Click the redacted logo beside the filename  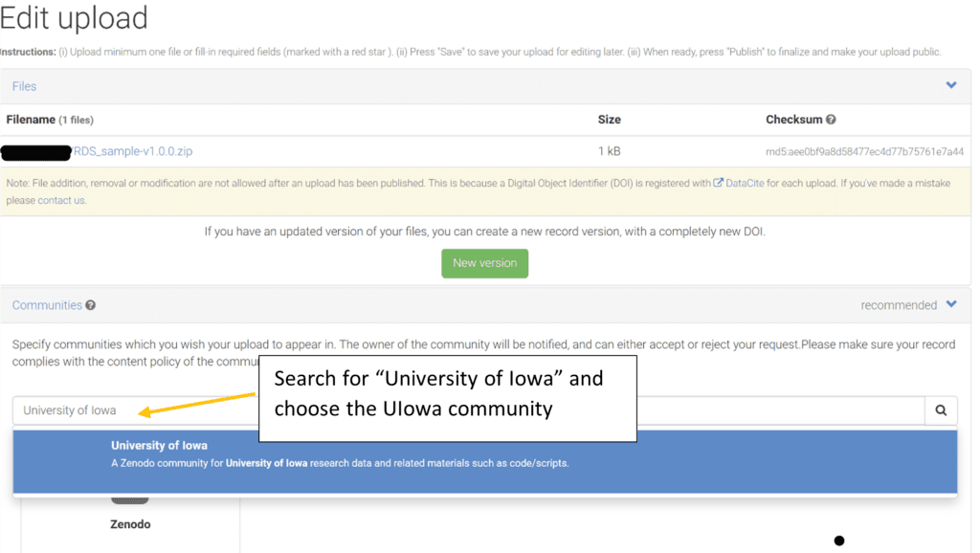click(33, 152)
